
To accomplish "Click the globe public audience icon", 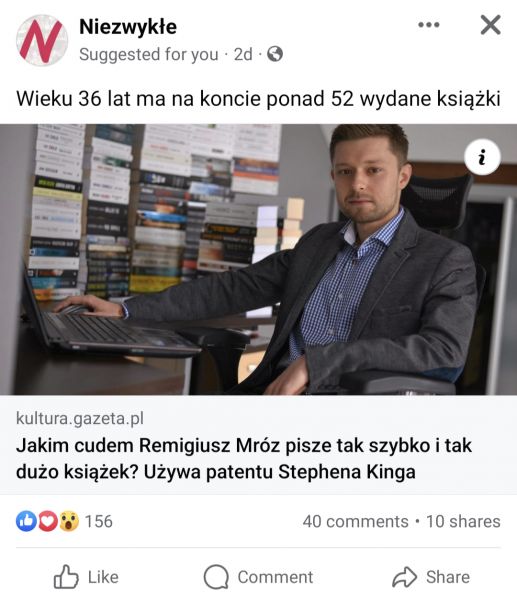I will click(275, 54).
